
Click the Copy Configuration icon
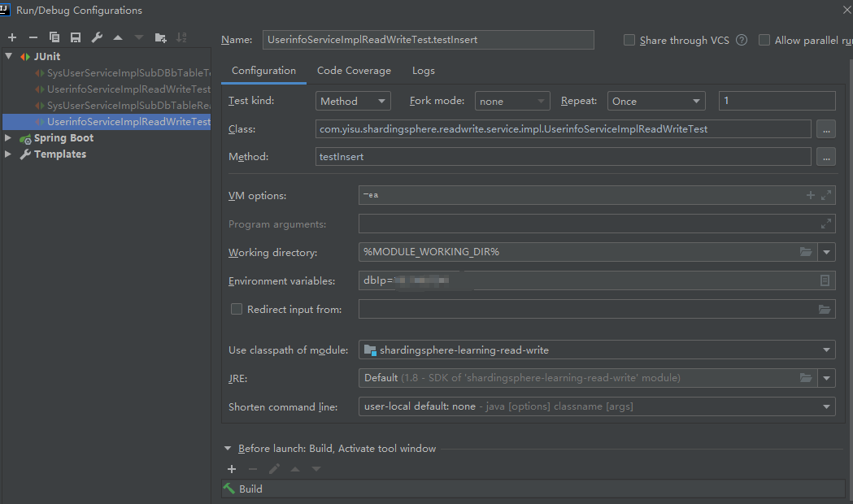tap(54, 37)
